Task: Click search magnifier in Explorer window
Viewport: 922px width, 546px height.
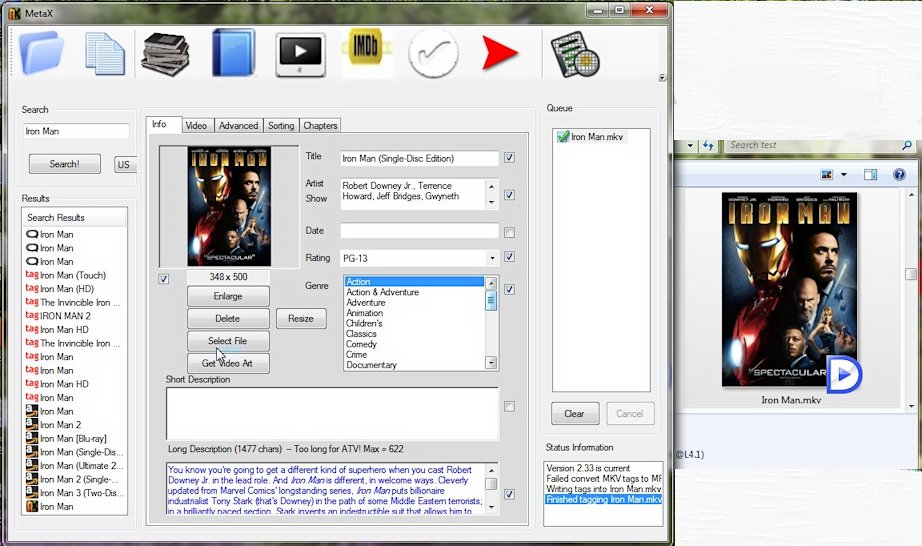Action: 907,145
